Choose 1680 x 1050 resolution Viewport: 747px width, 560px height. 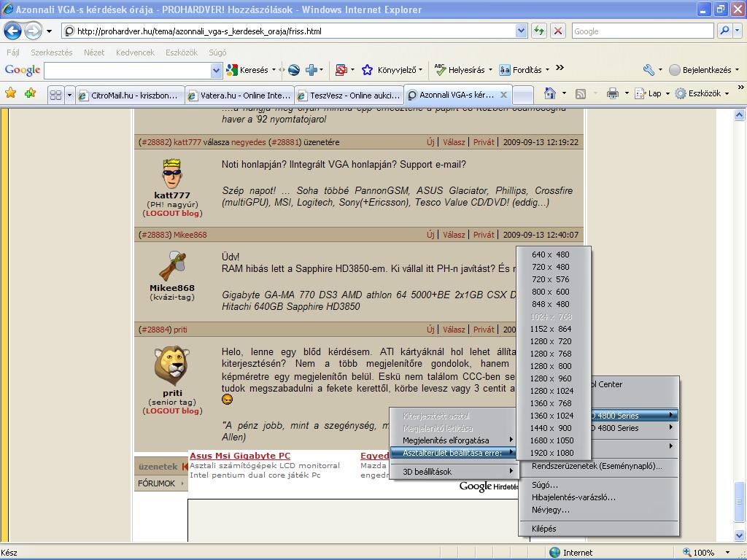click(x=553, y=440)
